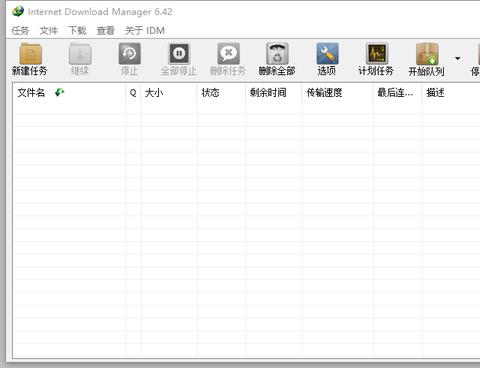480x368 pixels.
Task: Click the 开始队列 start queue icon
Action: (x=427, y=54)
